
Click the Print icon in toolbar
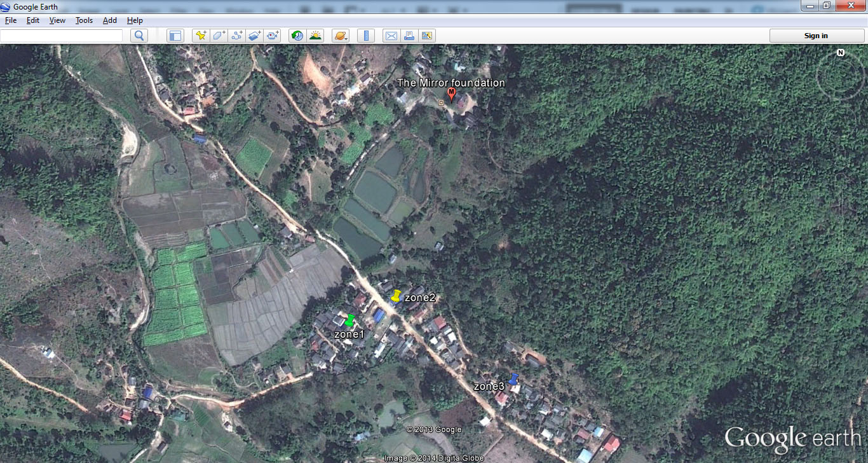[409, 36]
